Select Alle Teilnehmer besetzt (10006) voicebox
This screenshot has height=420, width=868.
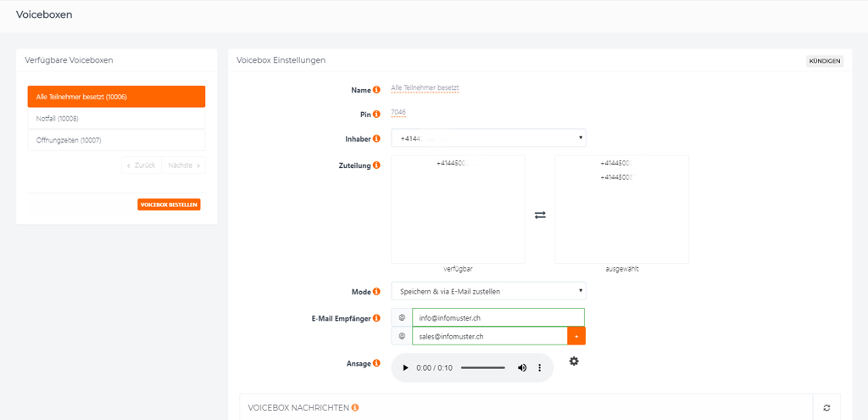pyautogui.click(x=116, y=97)
